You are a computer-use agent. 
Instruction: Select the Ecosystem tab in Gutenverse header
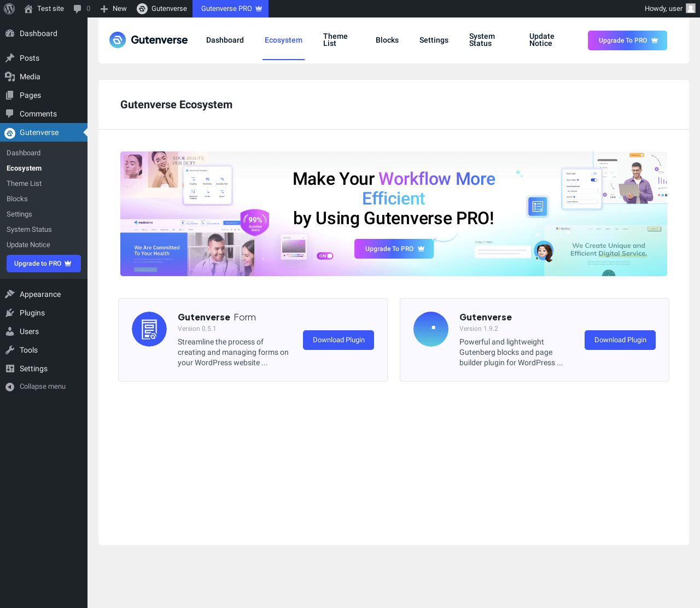pos(283,40)
